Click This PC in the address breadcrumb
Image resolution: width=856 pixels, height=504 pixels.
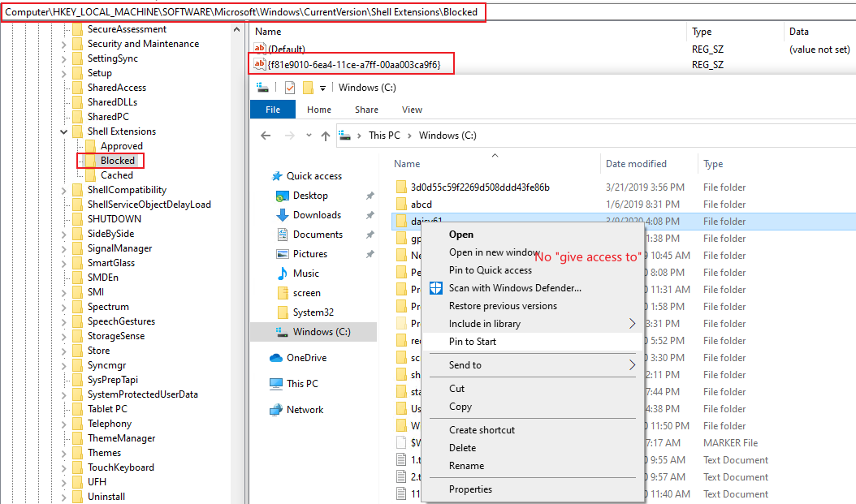[384, 136]
